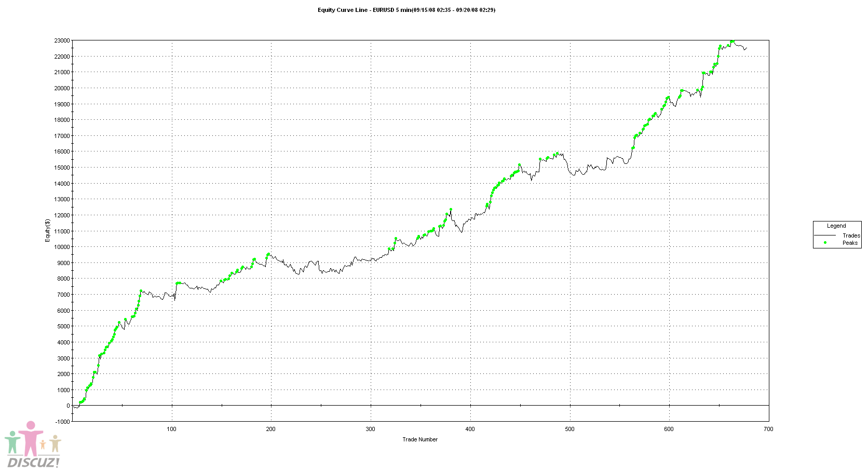Select the positive '1000' equity axis value

[63, 390]
